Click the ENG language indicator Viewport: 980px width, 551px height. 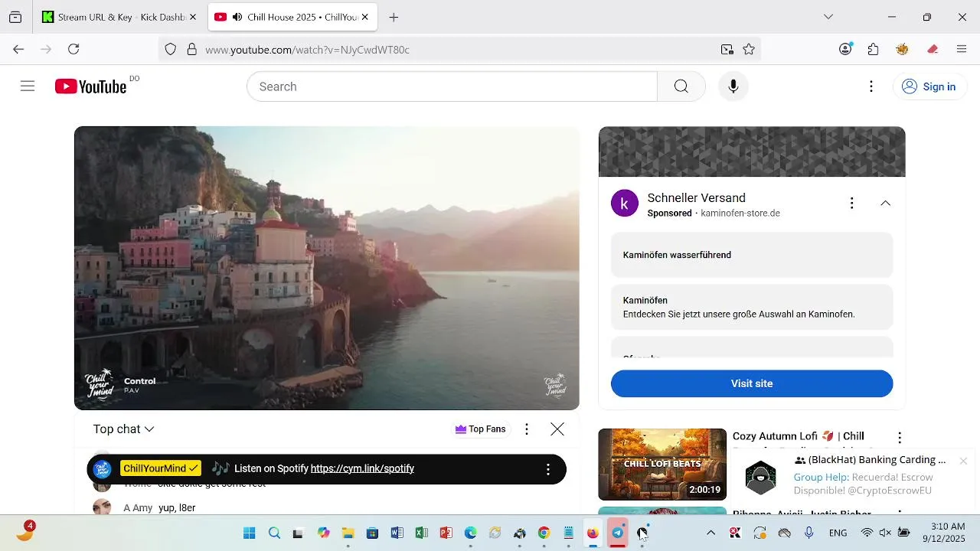pos(838,533)
